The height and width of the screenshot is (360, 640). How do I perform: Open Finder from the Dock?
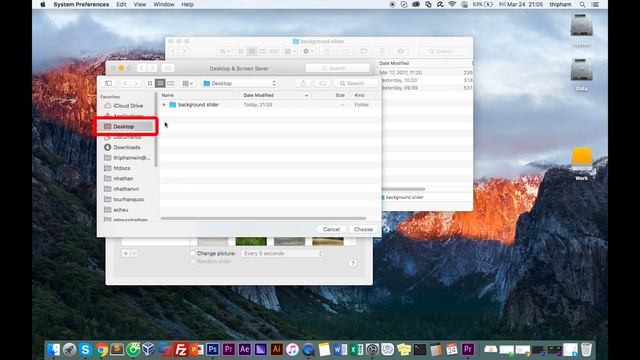pyautogui.click(x=53, y=349)
